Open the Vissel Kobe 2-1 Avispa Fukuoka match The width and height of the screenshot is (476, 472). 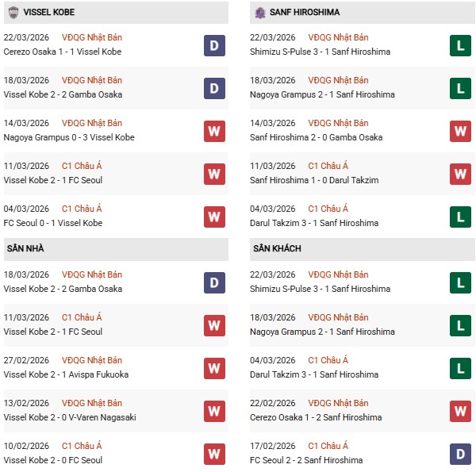tap(66, 374)
